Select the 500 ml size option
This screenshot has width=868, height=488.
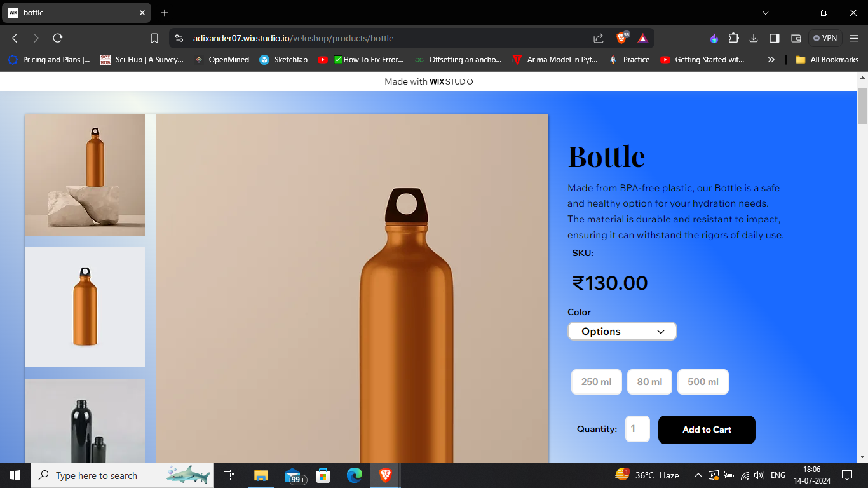703,381
